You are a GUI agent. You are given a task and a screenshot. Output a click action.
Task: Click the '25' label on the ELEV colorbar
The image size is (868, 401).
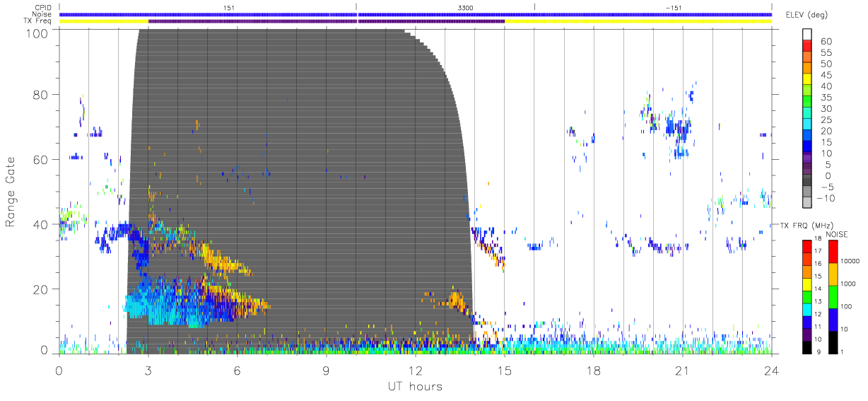[826, 120]
